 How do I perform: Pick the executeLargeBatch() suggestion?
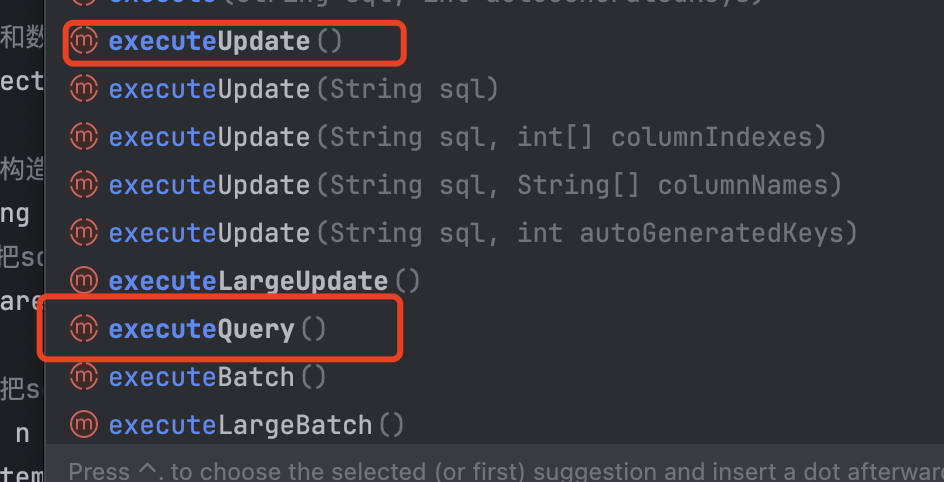pos(494,425)
